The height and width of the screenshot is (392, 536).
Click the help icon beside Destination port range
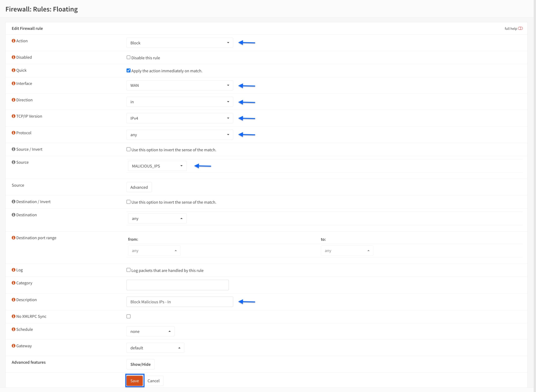click(14, 238)
